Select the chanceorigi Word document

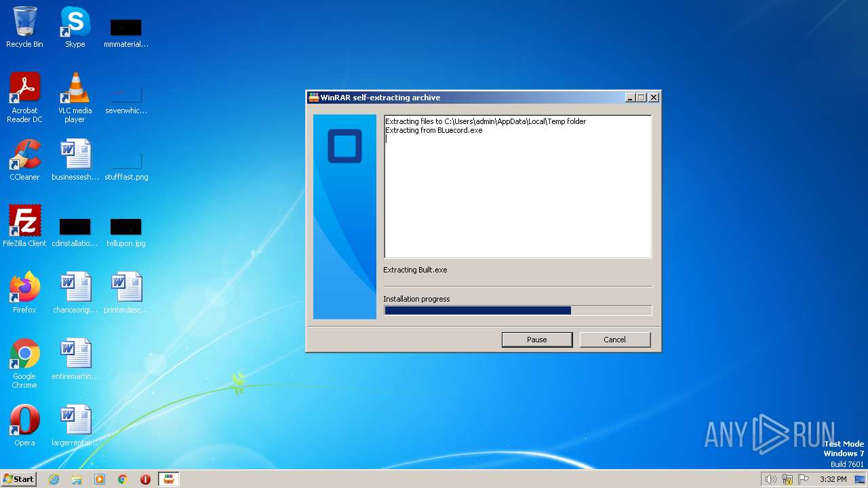75,293
